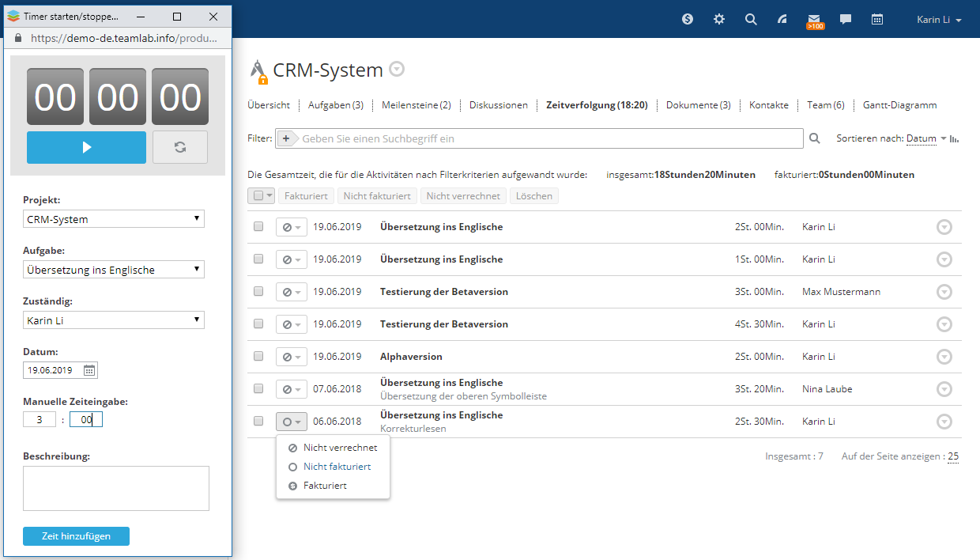Viewport: 980px width, 560px height.
Task: Click the search magnifier in top bar
Action: click(x=751, y=19)
